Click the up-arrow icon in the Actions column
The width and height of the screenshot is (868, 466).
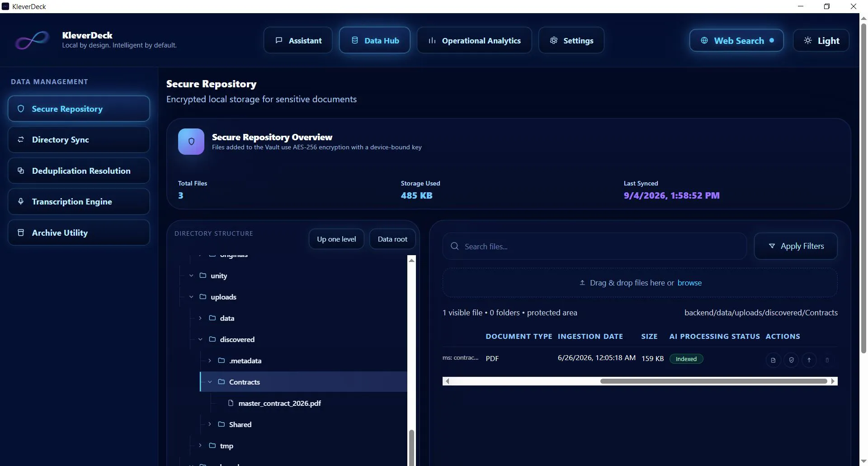click(x=809, y=360)
